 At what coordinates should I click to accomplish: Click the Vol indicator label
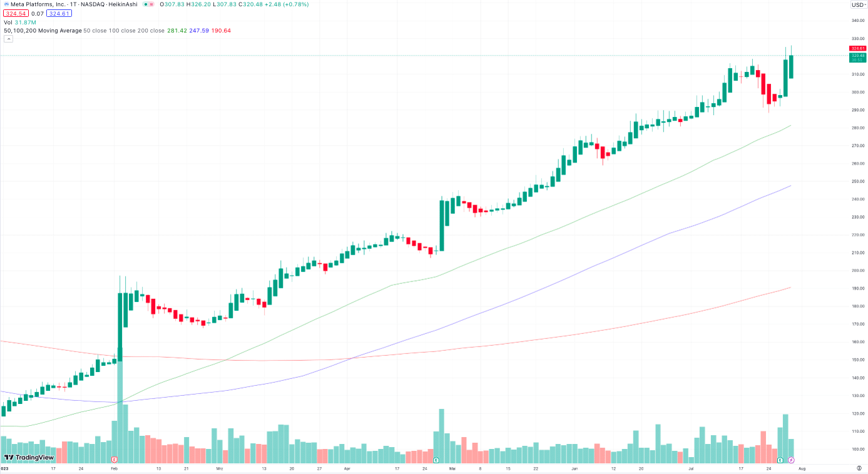pos(8,22)
